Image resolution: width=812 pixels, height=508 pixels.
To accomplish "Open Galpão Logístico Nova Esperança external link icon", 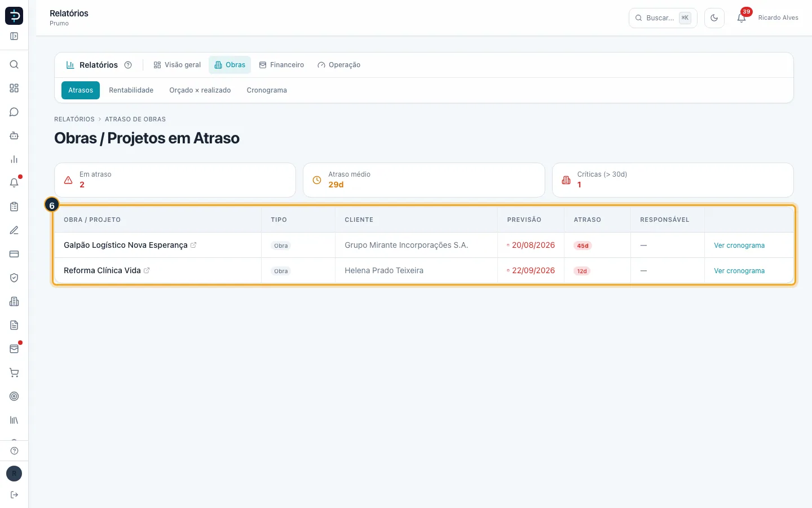I will click(x=193, y=245).
